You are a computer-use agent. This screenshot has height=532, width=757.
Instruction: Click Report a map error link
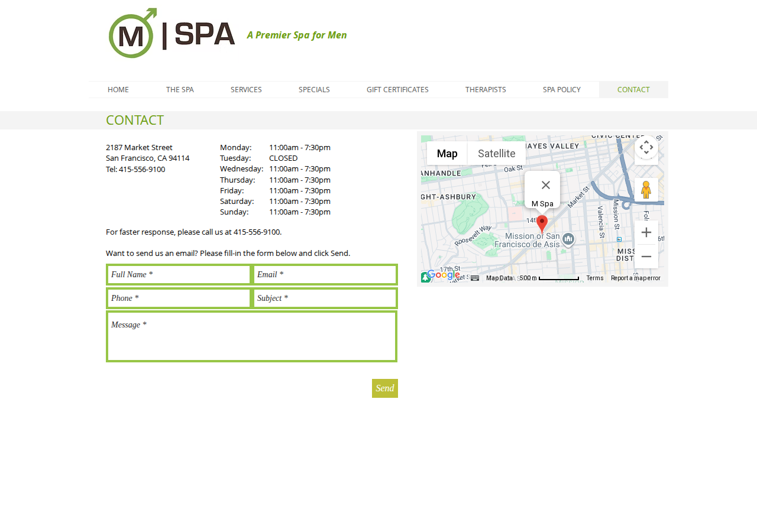click(636, 278)
